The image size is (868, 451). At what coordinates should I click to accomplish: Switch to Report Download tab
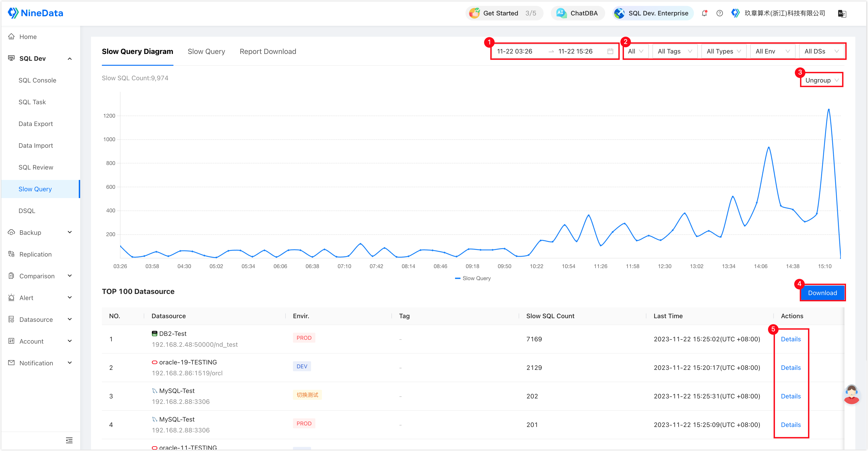click(x=268, y=51)
